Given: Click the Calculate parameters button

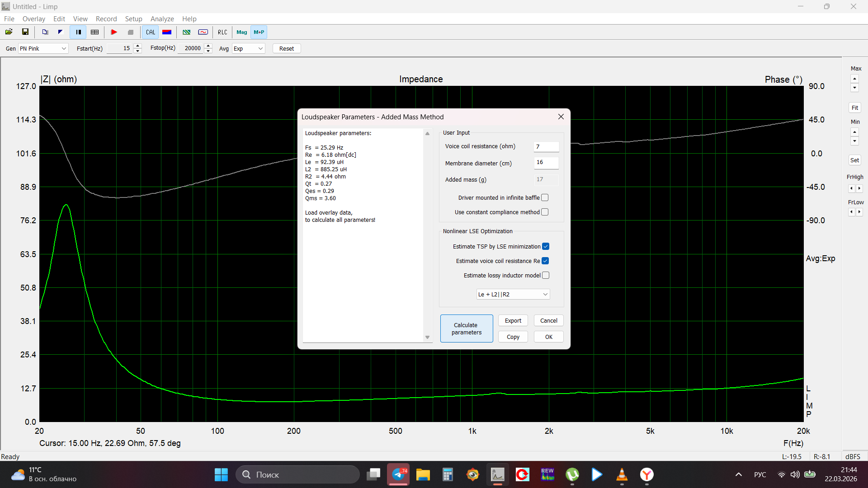Looking at the screenshot, I should (x=466, y=328).
